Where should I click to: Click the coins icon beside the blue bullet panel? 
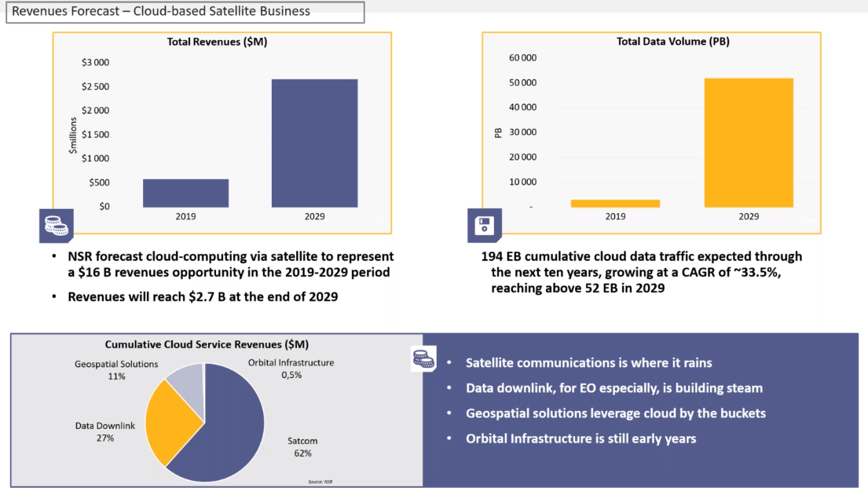coord(423,360)
